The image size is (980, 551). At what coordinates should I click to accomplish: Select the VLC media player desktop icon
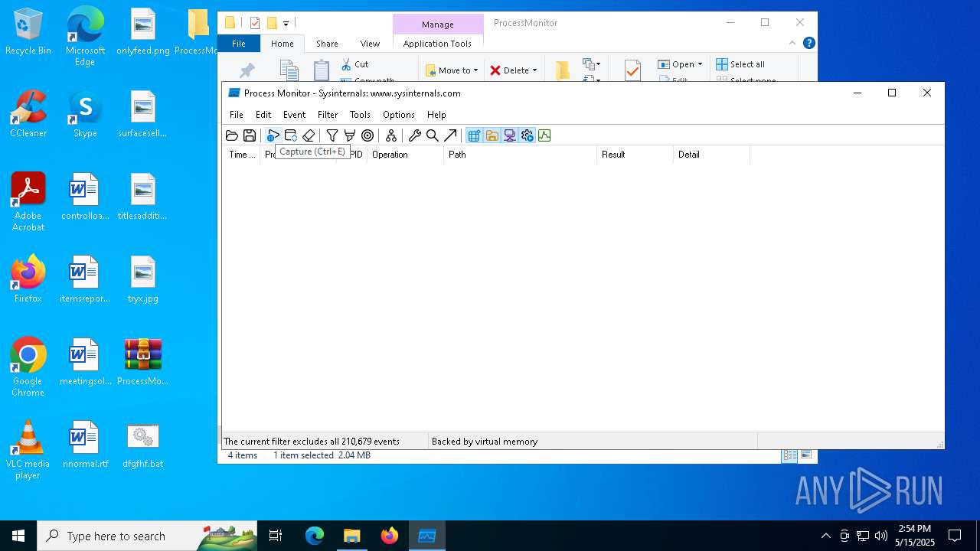point(28,450)
